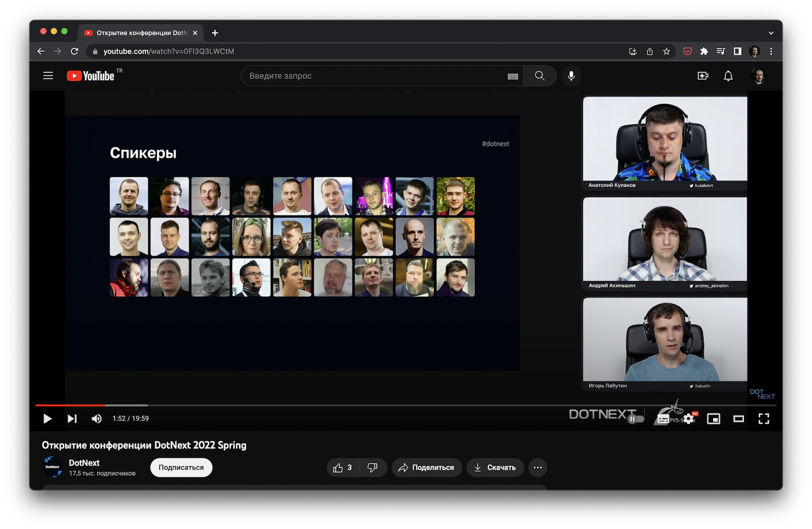Open the on-screen keyboard in search box
Screen dimensions: 812x529
(513, 76)
